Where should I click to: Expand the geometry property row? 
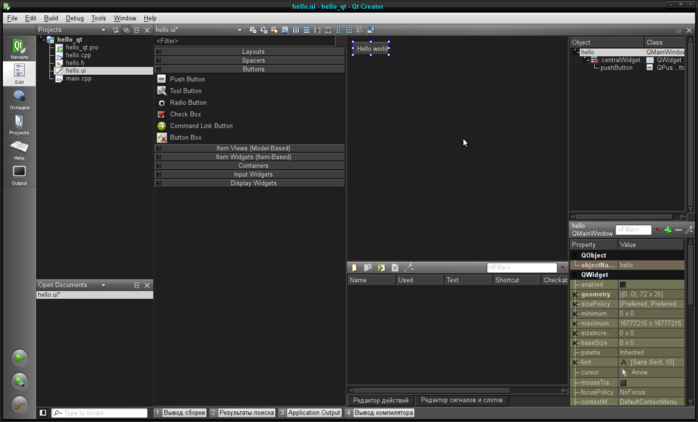click(x=575, y=294)
